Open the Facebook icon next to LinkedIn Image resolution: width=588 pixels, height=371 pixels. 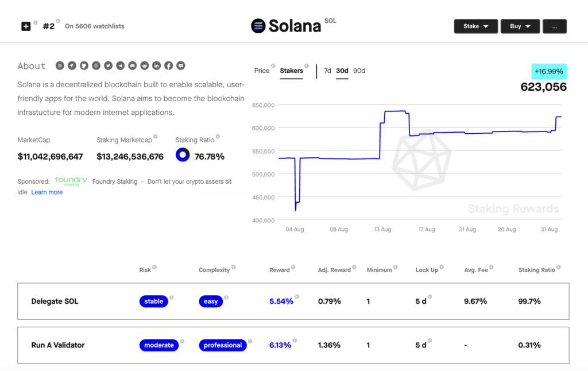pyautogui.click(x=168, y=65)
